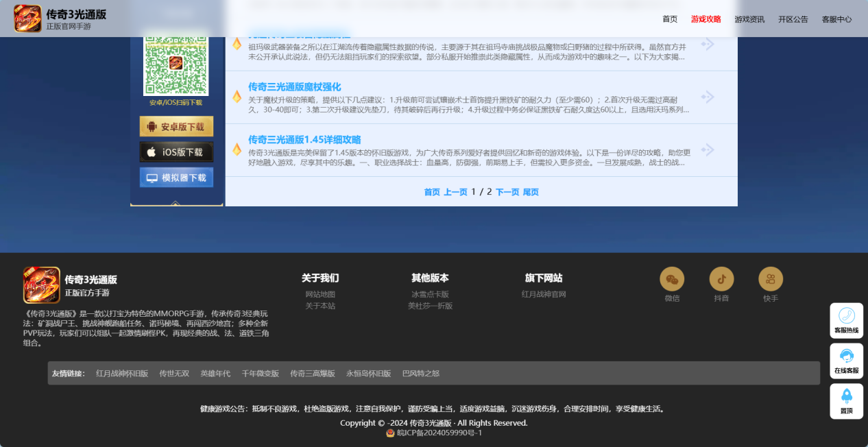Image resolution: width=868 pixels, height=447 pixels.
Task: Open 在线客服 online customer service icon
Action: click(846, 360)
